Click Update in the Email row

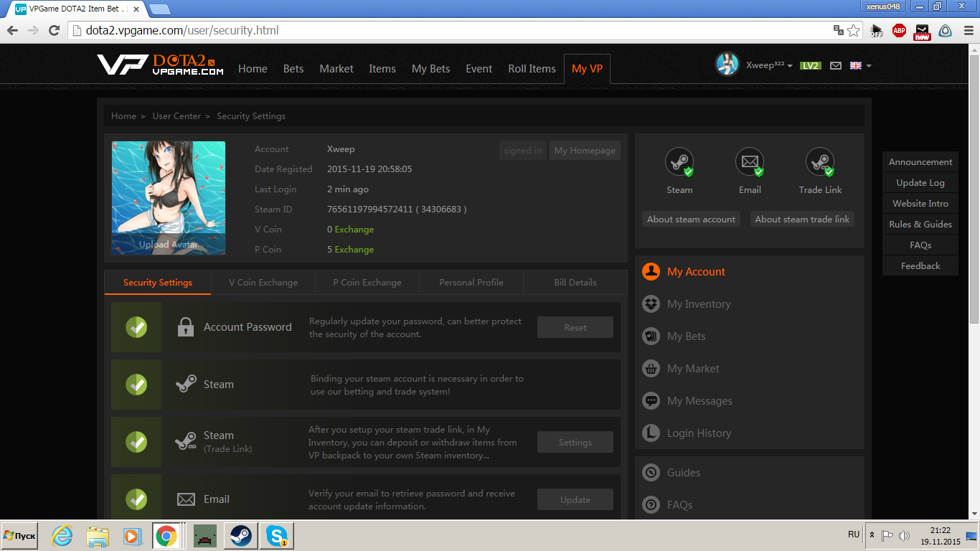click(575, 499)
